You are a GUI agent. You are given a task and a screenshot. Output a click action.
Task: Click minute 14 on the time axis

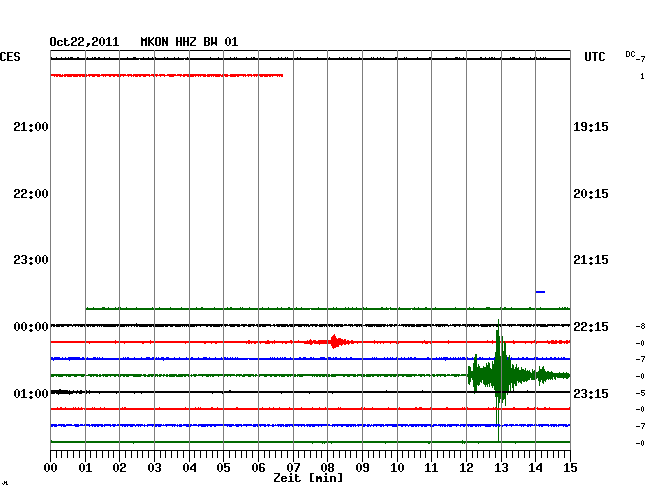(x=536, y=468)
